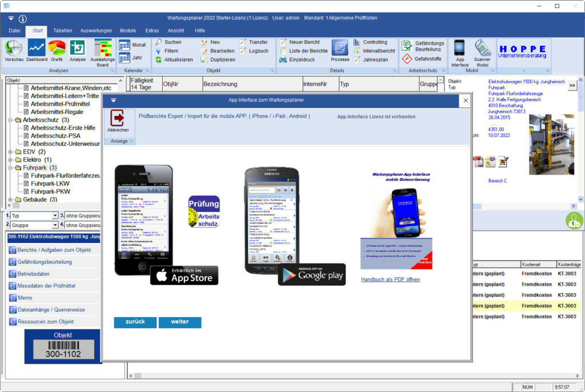Image resolution: width=585 pixels, height=392 pixels.
Task: Open the Scanner Modul icon
Action: point(482,50)
